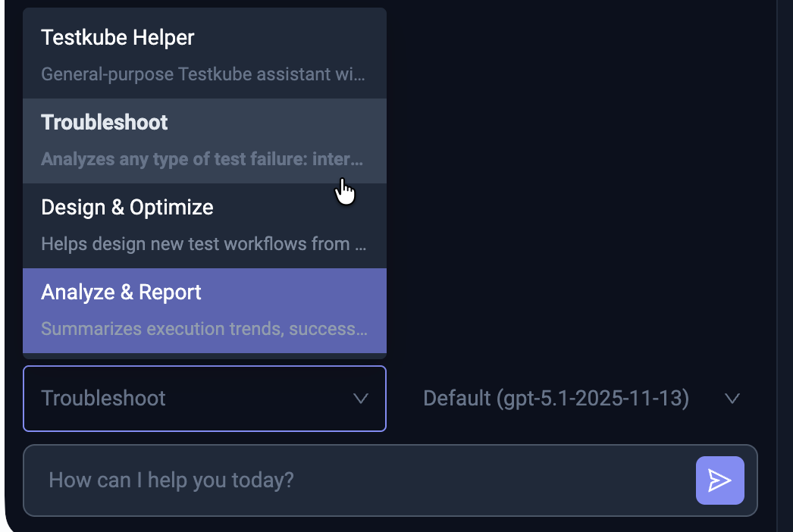Click the Analyze & Report title text

[121, 292]
